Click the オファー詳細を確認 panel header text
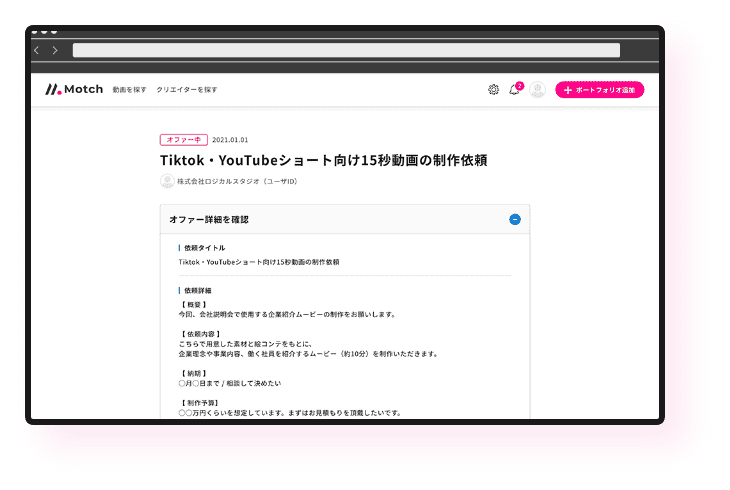The width and height of the screenshot is (730, 490). pyautogui.click(x=209, y=219)
